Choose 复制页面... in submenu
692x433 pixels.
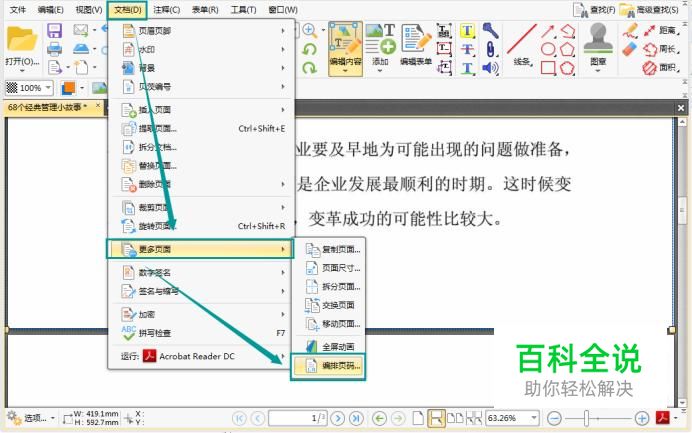point(328,249)
